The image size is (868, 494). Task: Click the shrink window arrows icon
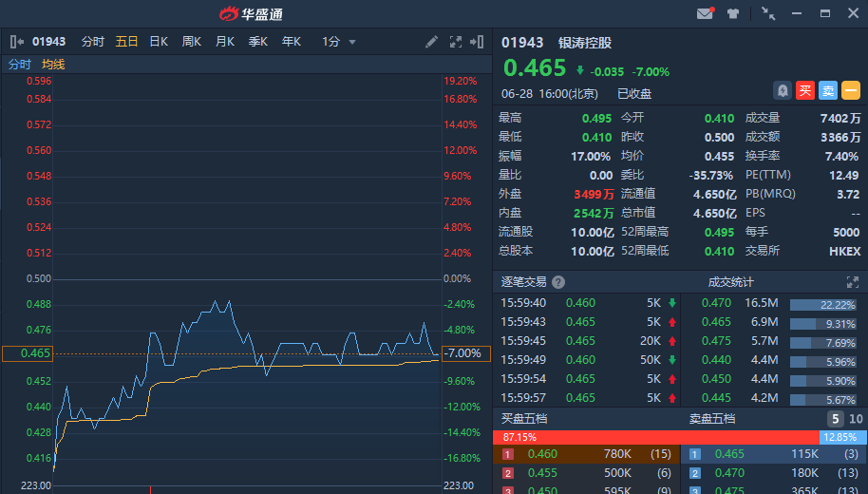pyautogui.click(x=767, y=13)
